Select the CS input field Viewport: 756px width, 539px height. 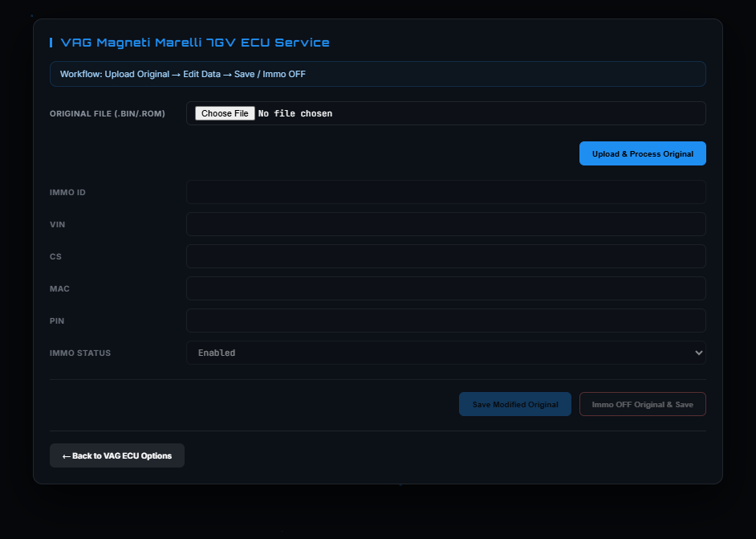point(445,256)
